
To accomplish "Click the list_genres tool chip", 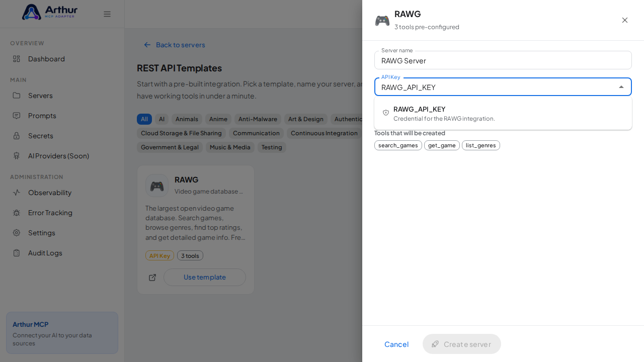I will point(481,145).
